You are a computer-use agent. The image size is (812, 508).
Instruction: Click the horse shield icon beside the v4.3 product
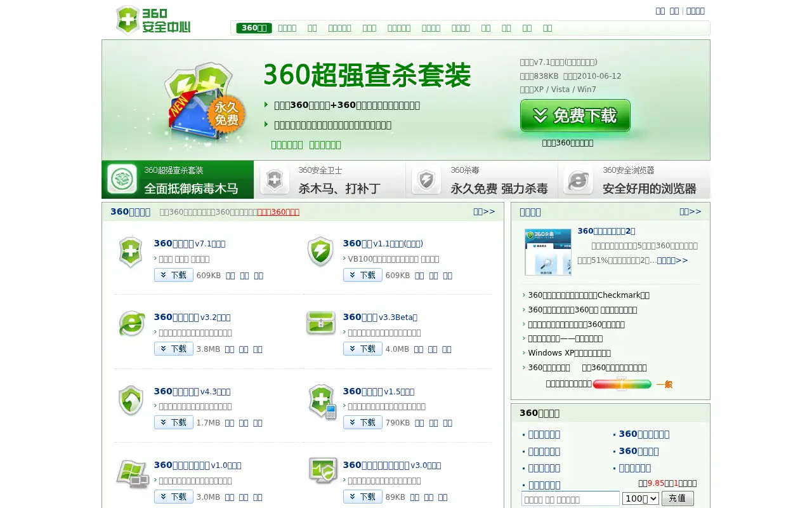131,401
